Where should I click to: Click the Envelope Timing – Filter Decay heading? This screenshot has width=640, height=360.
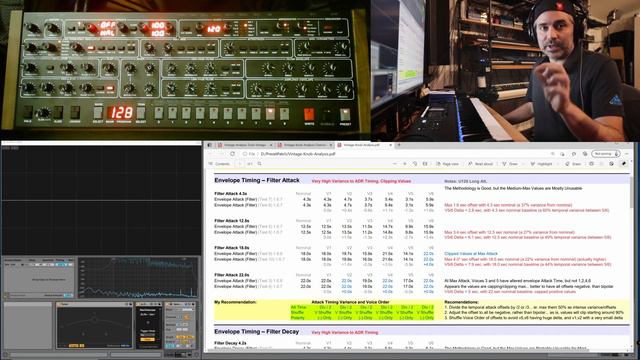point(256,331)
